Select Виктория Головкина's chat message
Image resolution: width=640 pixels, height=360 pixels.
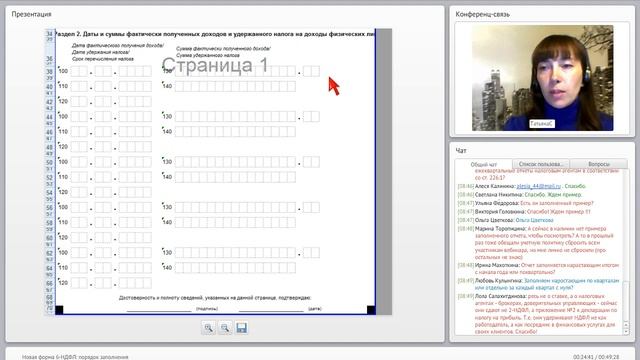click(x=524, y=212)
